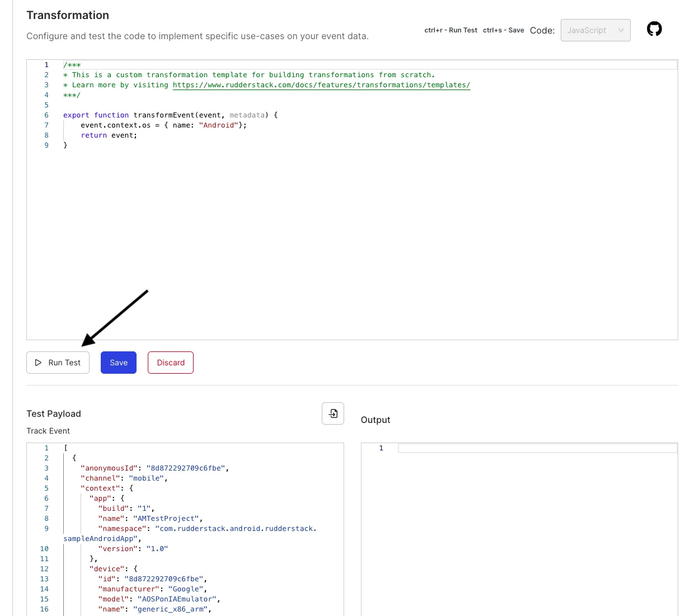The width and height of the screenshot is (690, 616).
Task: Open the GitHub icon link
Action: coord(654,29)
